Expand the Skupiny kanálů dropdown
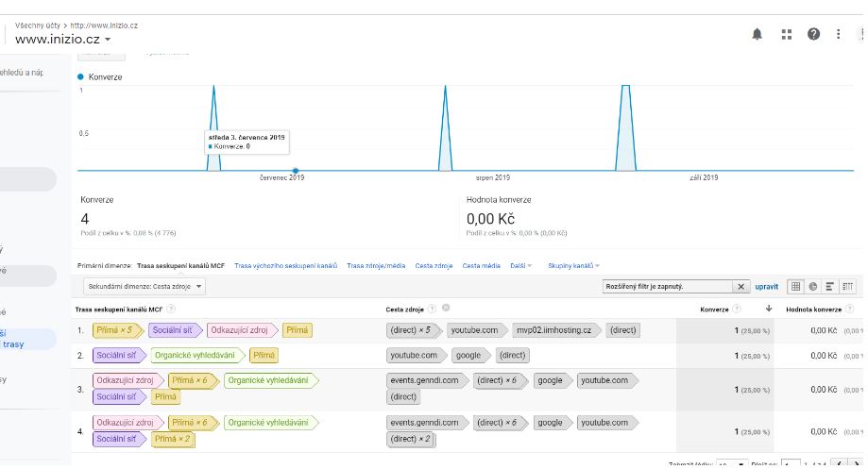The image size is (868, 469). [573, 266]
